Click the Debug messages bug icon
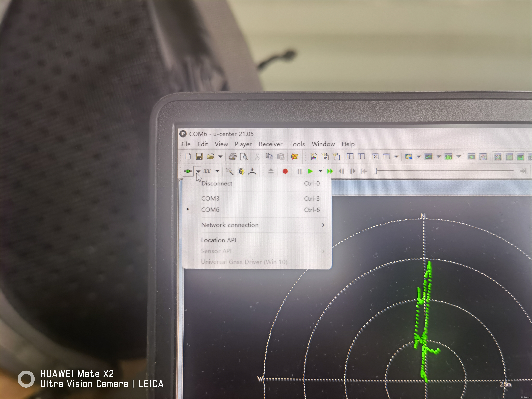Screen dimensions: 532x399 click(241, 171)
